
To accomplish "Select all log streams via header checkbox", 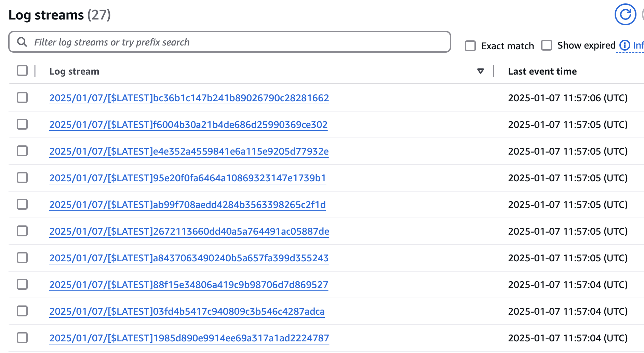I will pyautogui.click(x=22, y=70).
